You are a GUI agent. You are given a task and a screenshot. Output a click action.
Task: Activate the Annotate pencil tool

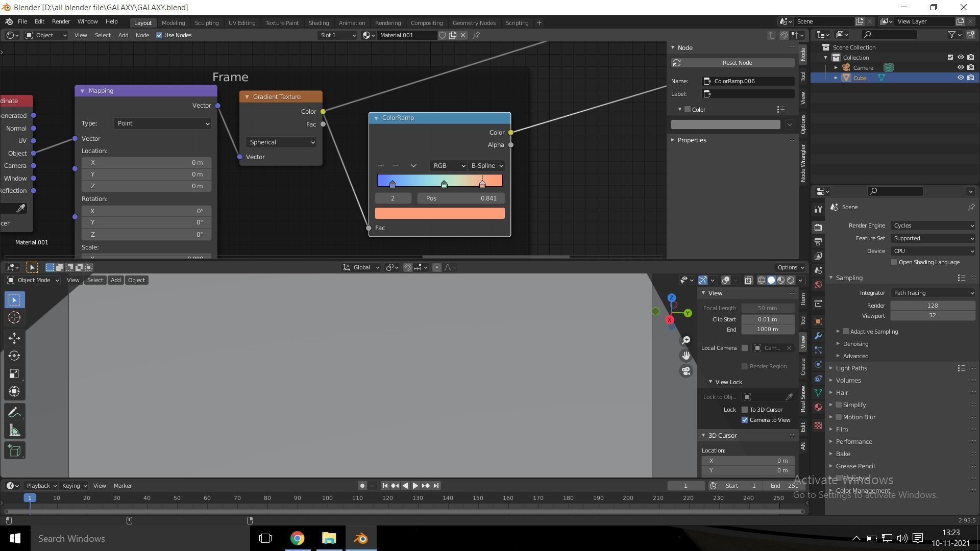14,412
